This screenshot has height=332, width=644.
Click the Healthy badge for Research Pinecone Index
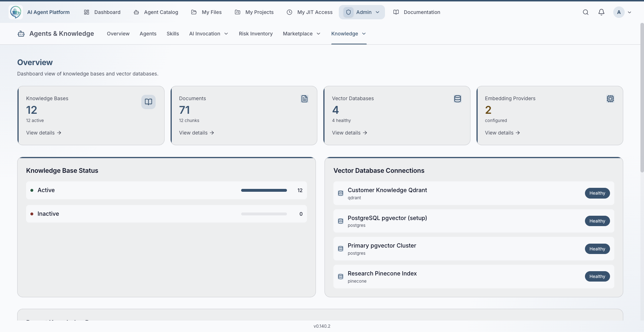tap(597, 277)
